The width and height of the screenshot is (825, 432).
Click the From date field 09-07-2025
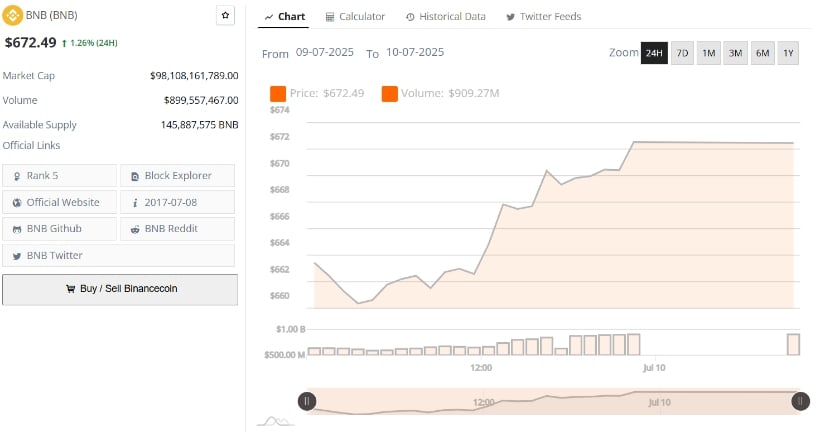click(x=325, y=53)
